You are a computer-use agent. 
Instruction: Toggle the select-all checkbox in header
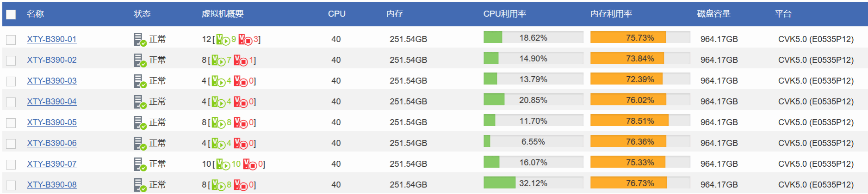click(11, 14)
